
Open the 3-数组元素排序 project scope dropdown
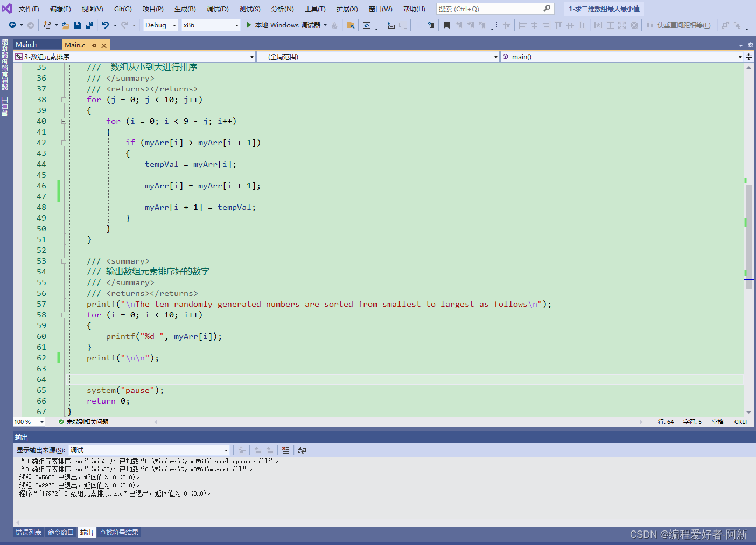[x=135, y=56]
